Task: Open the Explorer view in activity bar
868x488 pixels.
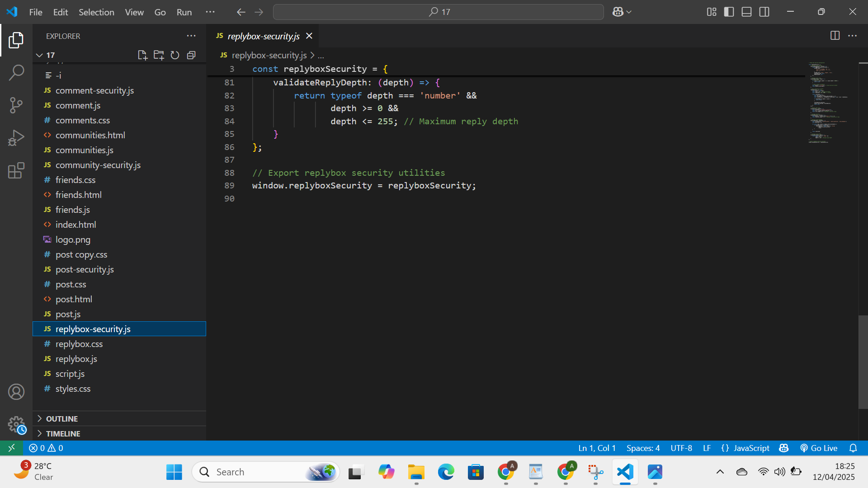Action: tap(16, 40)
